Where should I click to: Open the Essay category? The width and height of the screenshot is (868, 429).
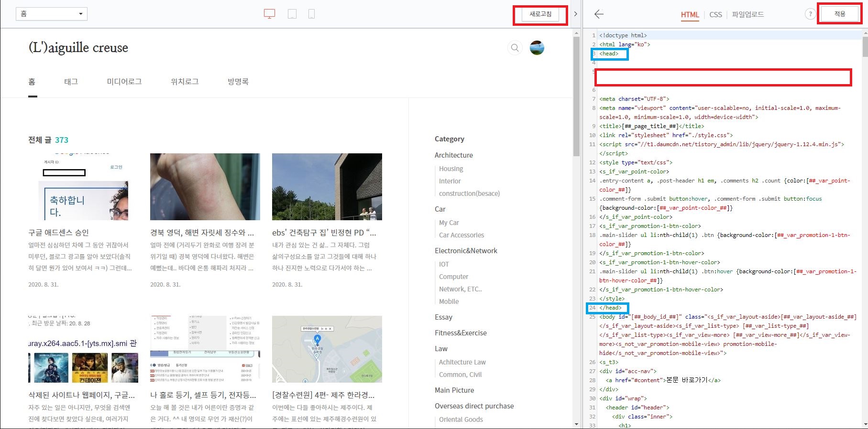pos(443,317)
